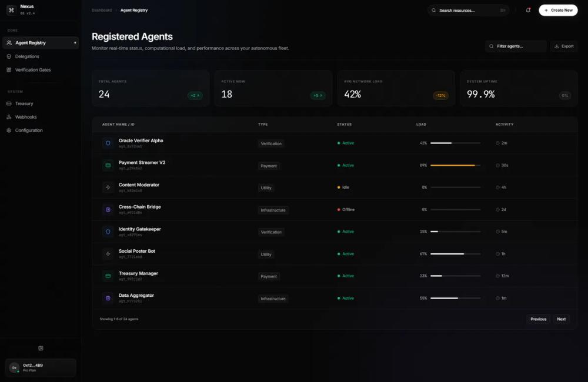The height and width of the screenshot is (382, 588).
Task: Click the clock icon beside 12m activity
Action: [x=497, y=276]
